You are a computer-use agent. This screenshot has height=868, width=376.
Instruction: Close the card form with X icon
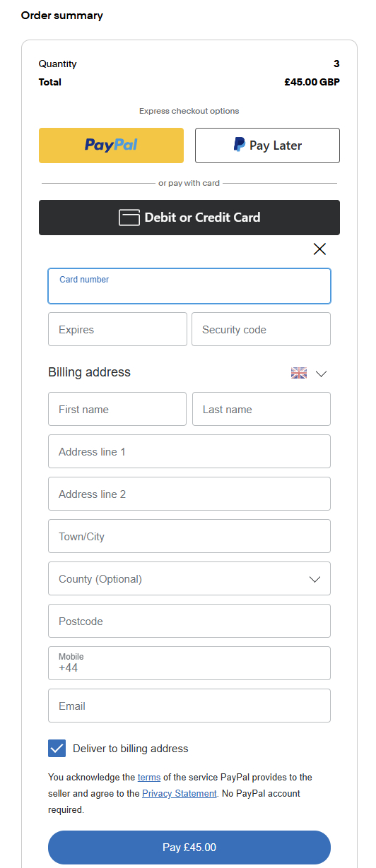pyautogui.click(x=319, y=249)
